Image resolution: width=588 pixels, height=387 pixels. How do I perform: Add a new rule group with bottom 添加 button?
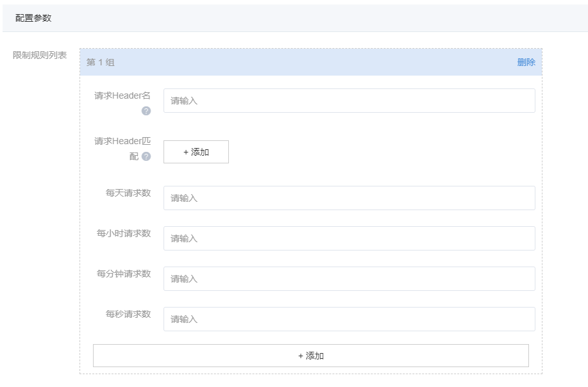311,356
